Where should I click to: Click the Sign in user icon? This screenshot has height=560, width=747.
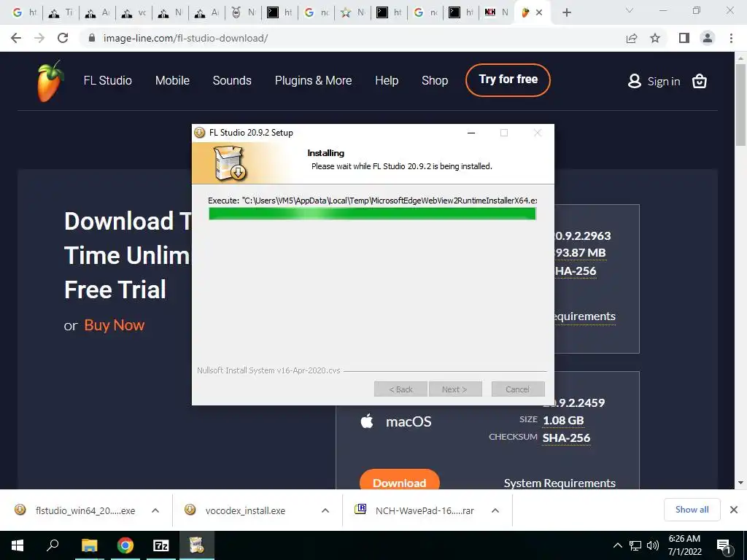pos(634,81)
